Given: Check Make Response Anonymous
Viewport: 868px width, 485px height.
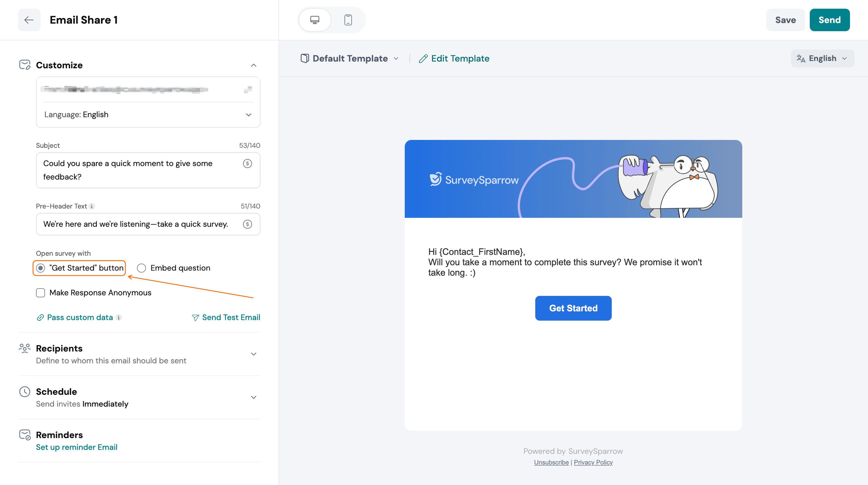Looking at the screenshot, I should click(x=41, y=293).
